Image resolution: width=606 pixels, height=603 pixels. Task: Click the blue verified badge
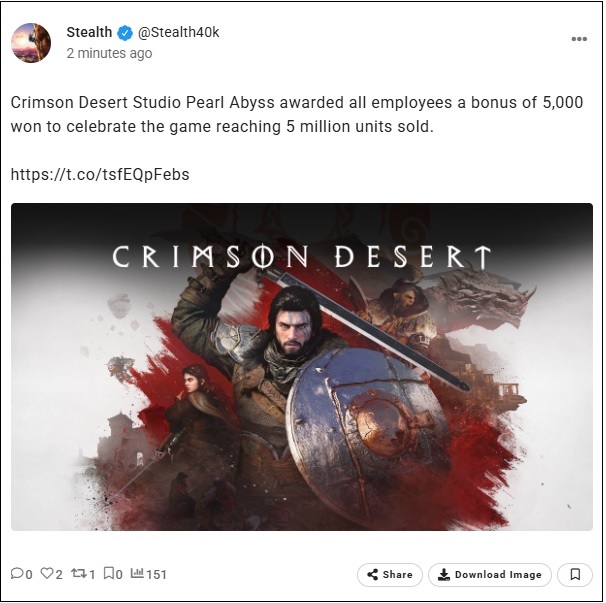pos(125,33)
